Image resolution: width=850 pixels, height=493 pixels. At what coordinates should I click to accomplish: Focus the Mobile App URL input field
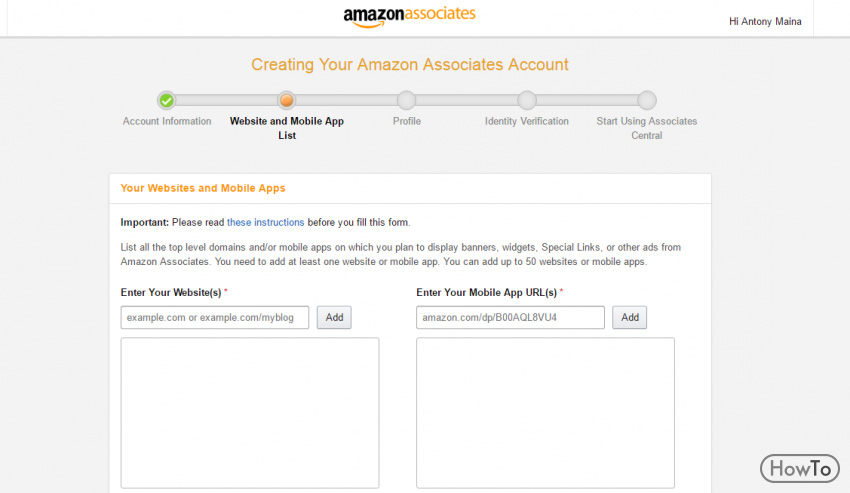tap(510, 317)
